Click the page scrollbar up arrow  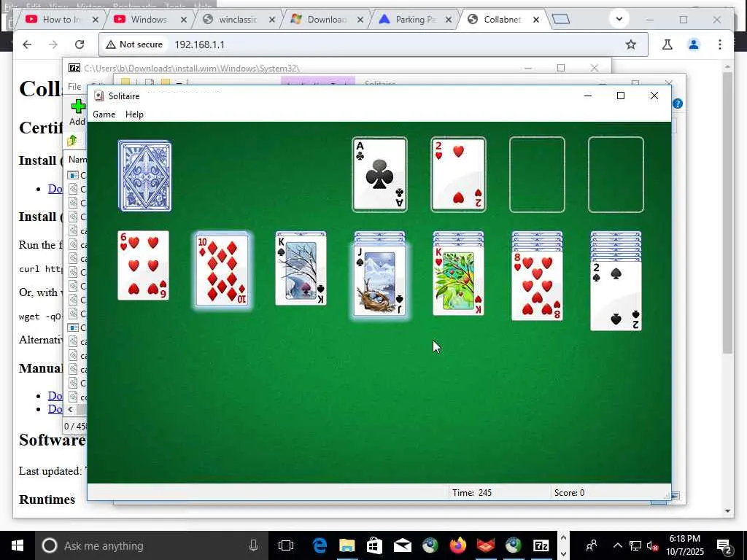pos(727,66)
